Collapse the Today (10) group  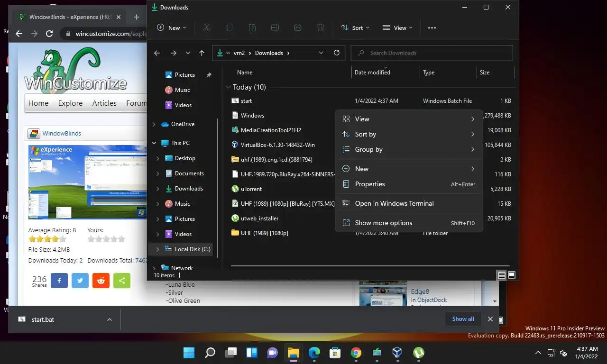tap(228, 87)
